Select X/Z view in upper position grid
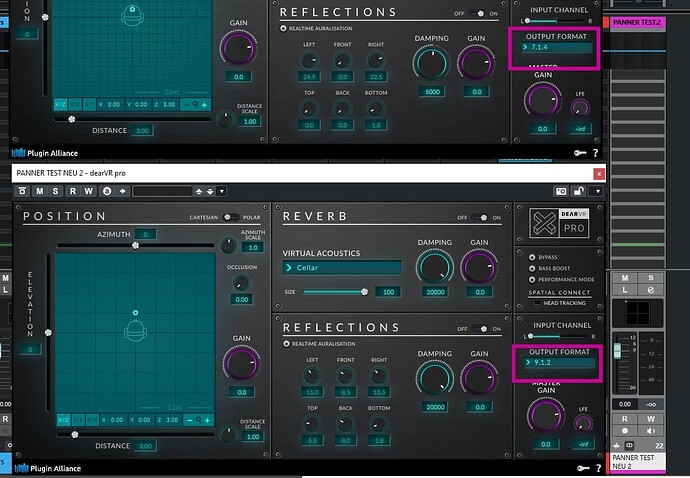This screenshot has height=478, width=690. click(60, 105)
